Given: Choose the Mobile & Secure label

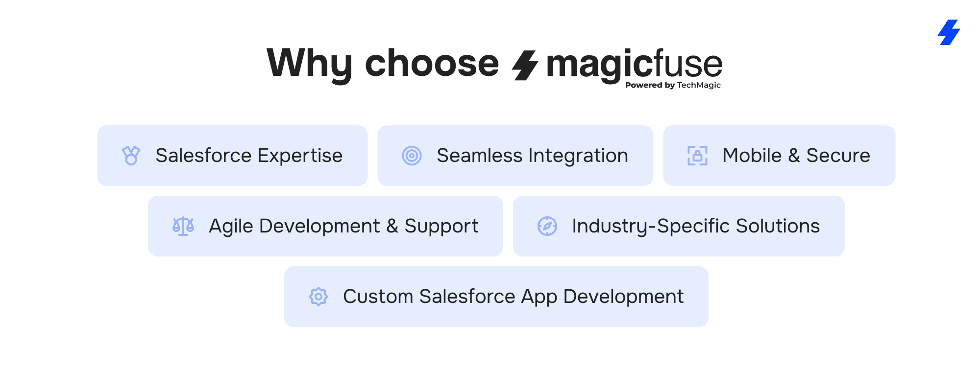Looking at the screenshot, I should 796,156.
